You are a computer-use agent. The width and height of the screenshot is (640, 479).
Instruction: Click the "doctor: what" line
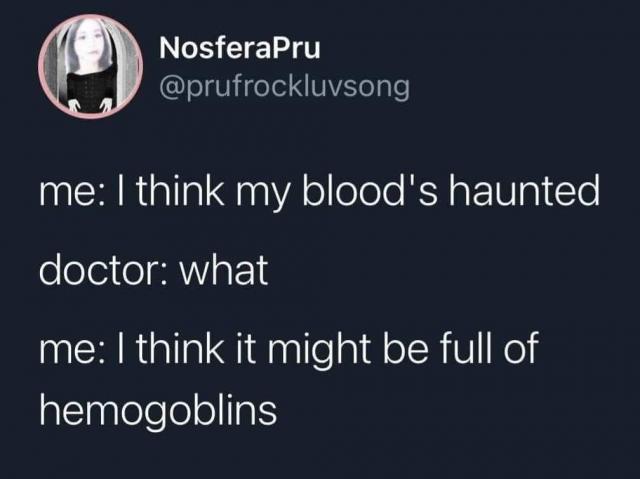tap(153, 270)
